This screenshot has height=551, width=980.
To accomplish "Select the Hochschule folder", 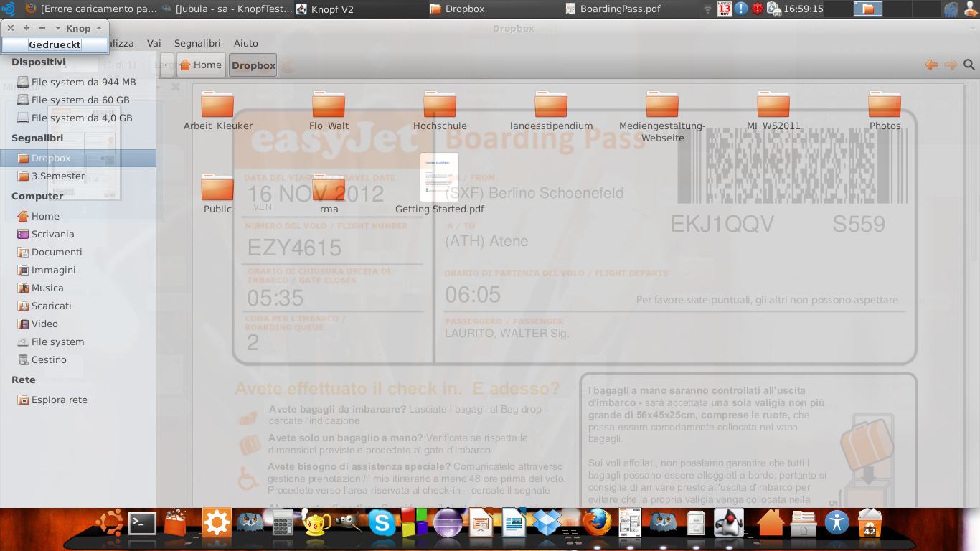I will (440, 110).
